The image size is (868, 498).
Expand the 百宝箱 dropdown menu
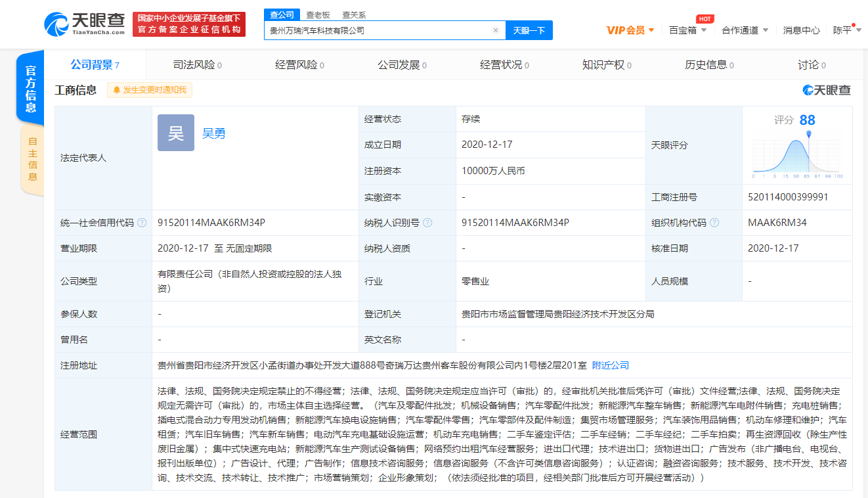tap(687, 30)
